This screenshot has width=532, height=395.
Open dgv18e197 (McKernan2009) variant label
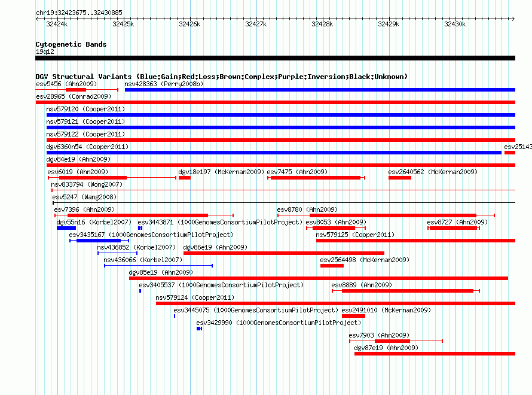(x=221, y=172)
